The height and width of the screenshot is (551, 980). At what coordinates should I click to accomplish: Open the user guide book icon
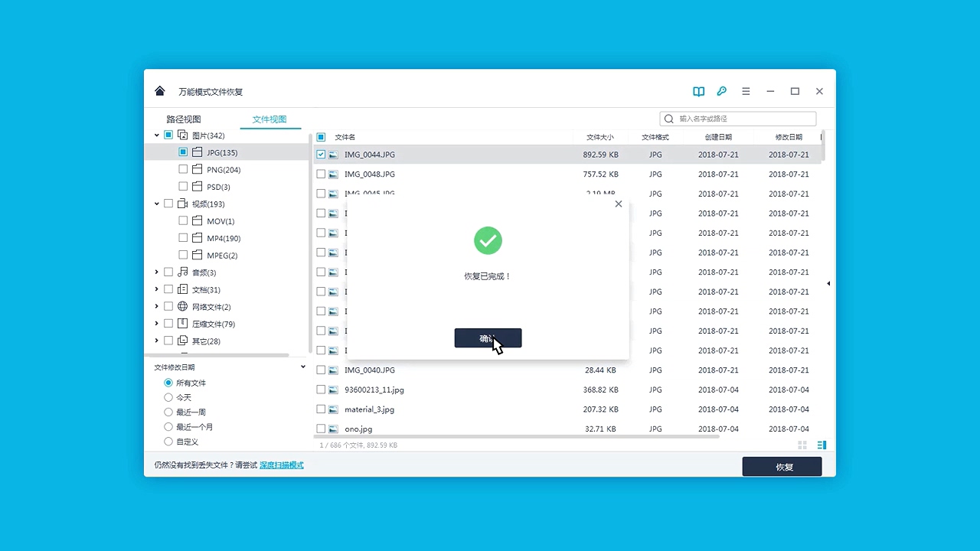(x=698, y=91)
